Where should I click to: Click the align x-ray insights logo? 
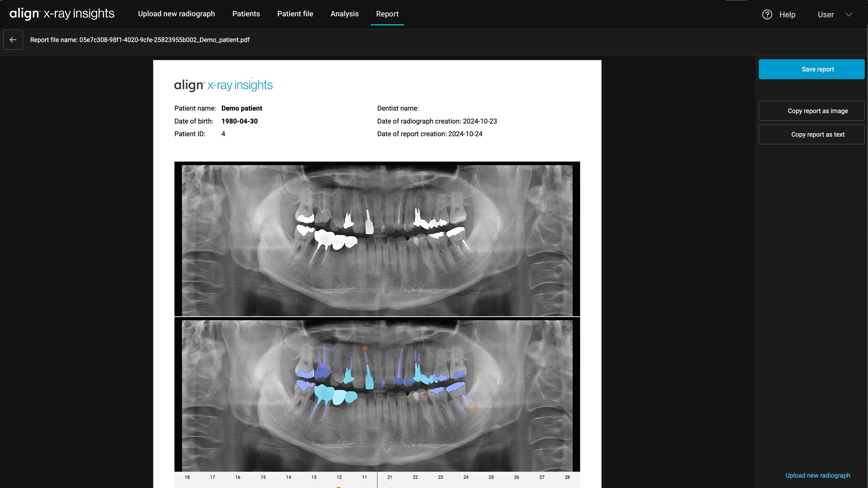pyautogui.click(x=62, y=14)
